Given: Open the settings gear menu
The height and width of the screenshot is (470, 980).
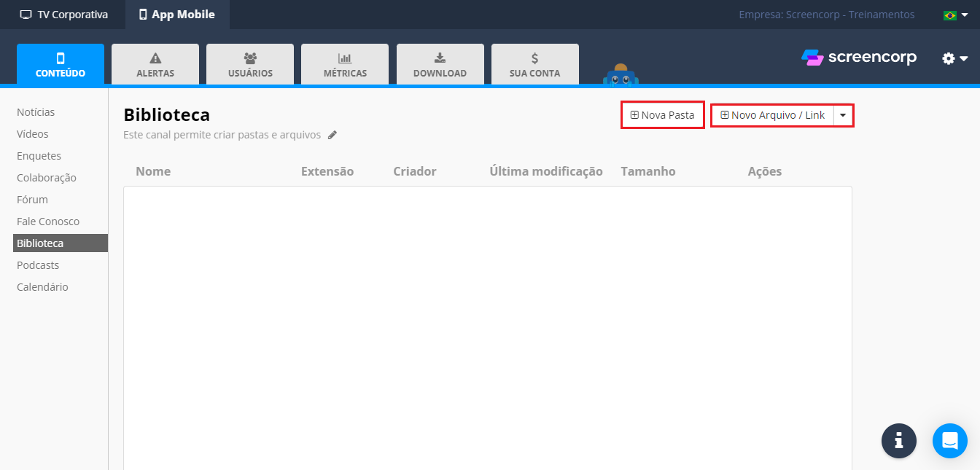Looking at the screenshot, I should [x=954, y=58].
